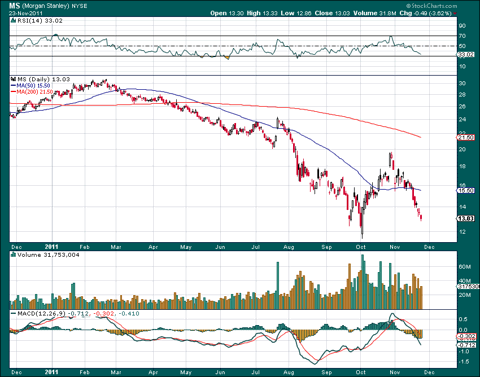Click the (Morgan Stanley) company name
This screenshot has width=480, height=377.
click(x=46, y=6)
